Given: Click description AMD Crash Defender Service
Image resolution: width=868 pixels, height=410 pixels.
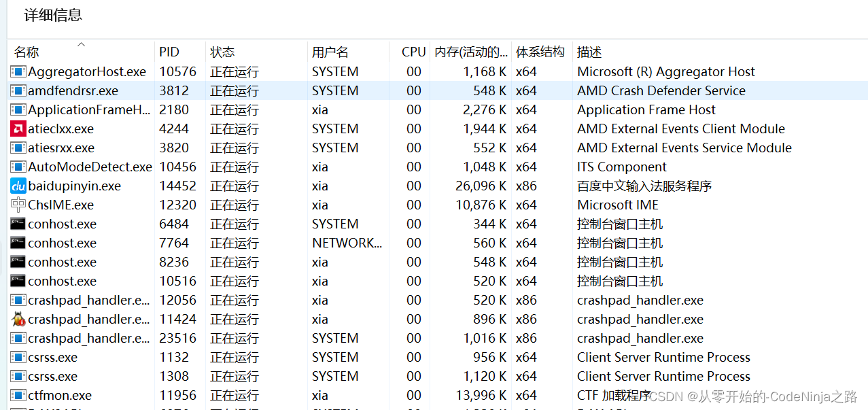Looking at the screenshot, I should [x=661, y=90].
